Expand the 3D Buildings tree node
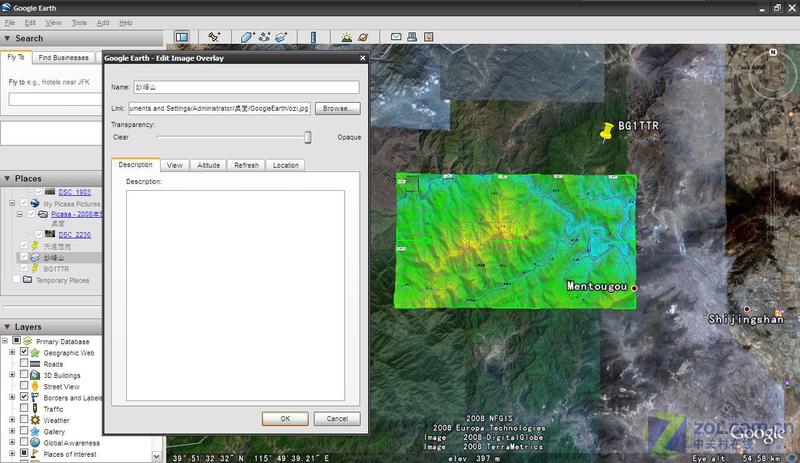This screenshot has height=463, width=800. click(12, 374)
